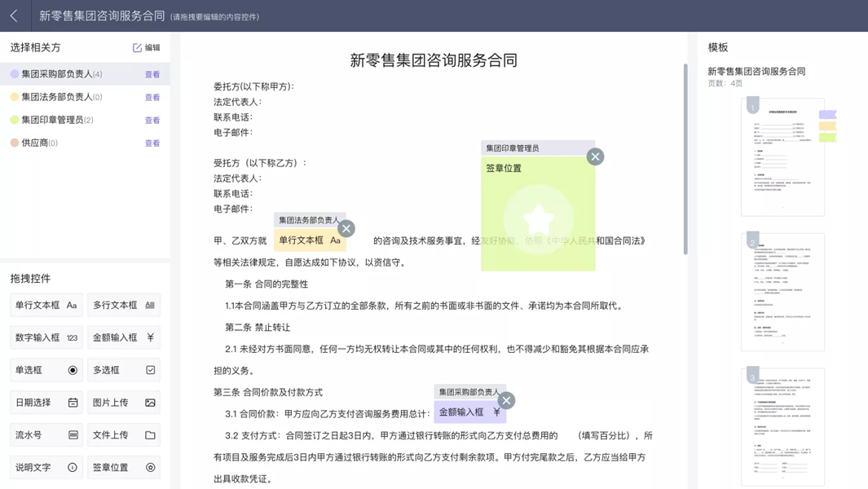This screenshot has width=868, height=489.
Task: Click 查看 link for 供应商
Action: click(152, 143)
